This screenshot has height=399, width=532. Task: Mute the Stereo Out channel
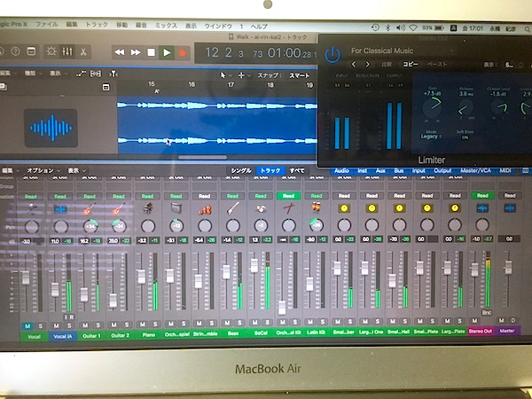(474, 321)
